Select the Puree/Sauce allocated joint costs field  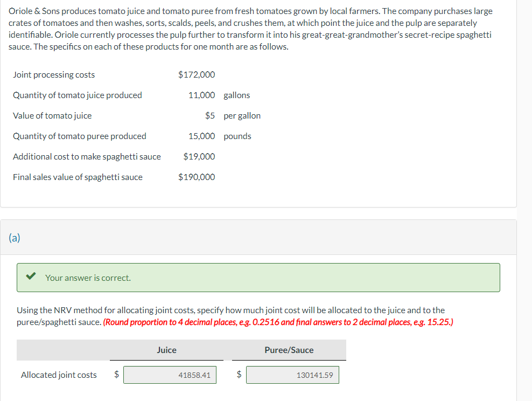[292, 375]
